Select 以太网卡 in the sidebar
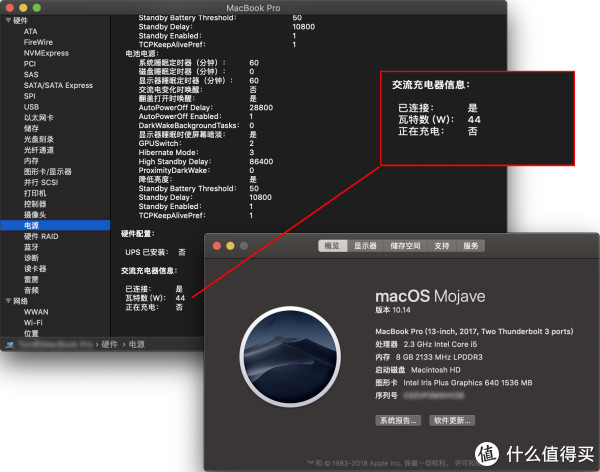 [x=39, y=118]
